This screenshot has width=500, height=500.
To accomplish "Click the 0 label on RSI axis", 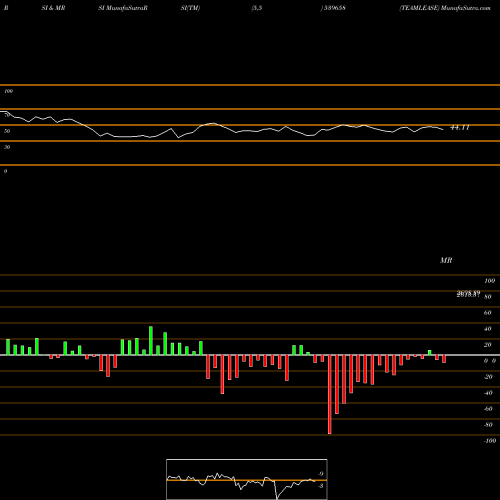I will click(5, 171).
